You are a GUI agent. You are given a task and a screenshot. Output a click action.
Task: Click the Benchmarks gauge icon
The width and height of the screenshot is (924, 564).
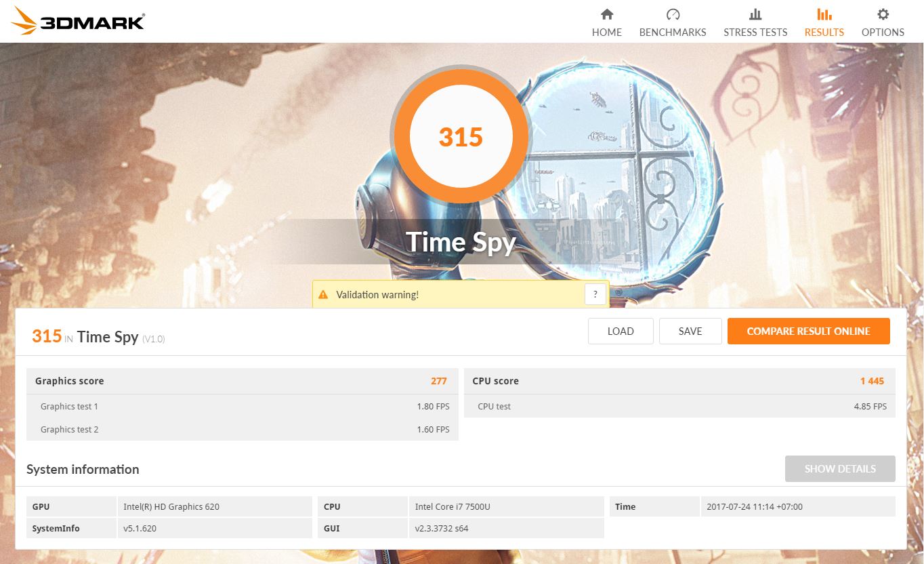[x=673, y=14]
